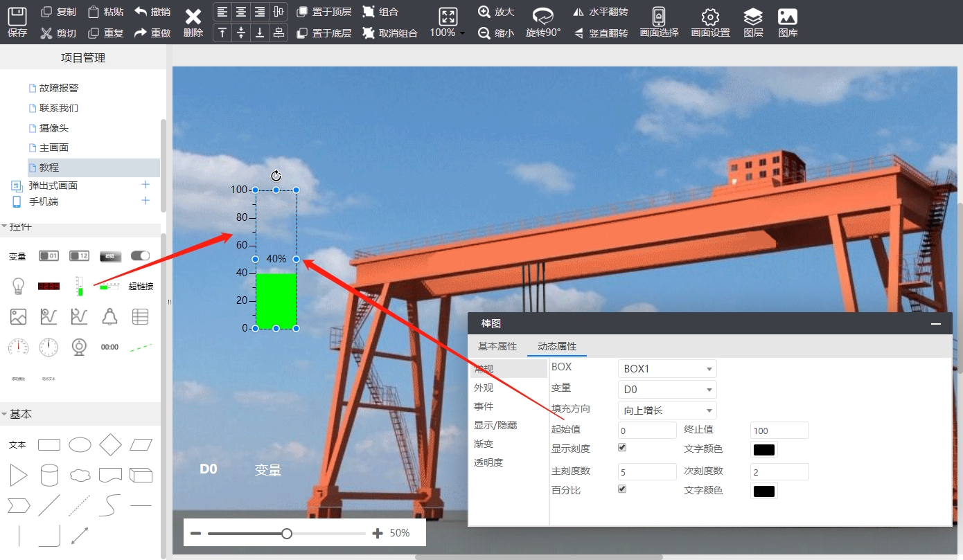The image size is (963, 560).
Task: Pick the webcam control icon
Action: pos(79,347)
